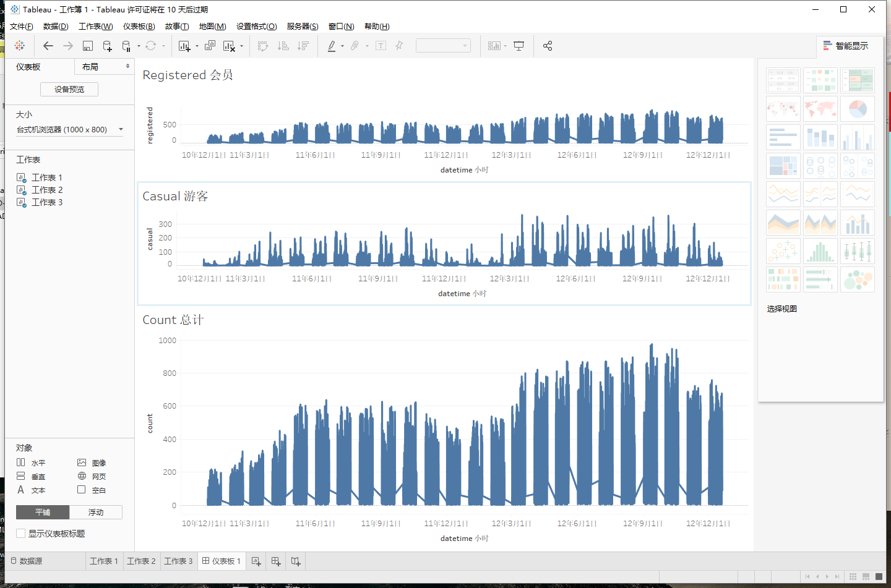This screenshot has height=588, width=891.
Task: Open the 数据(D) menu
Action: point(56,26)
